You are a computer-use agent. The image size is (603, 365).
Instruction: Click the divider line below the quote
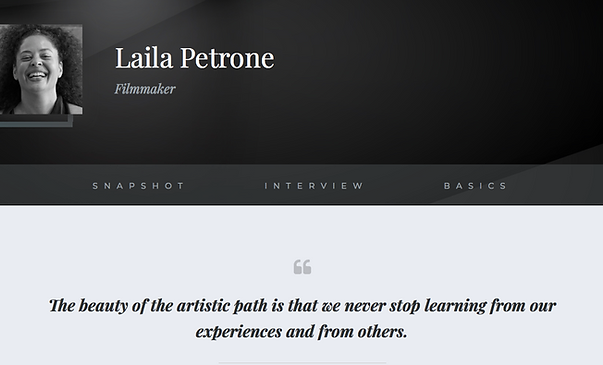point(302,363)
